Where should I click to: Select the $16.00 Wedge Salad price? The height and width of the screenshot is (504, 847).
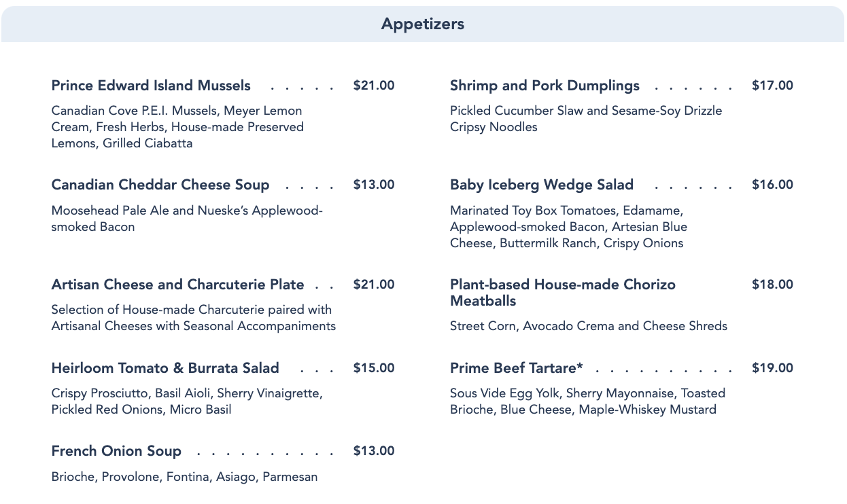coord(772,185)
